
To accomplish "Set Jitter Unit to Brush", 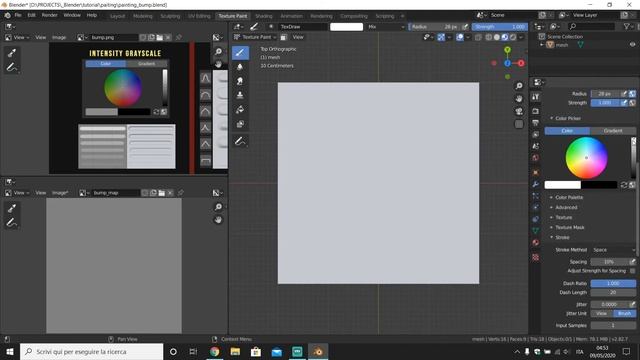I will tap(624, 313).
